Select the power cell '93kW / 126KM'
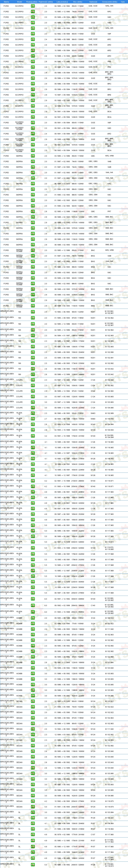Viewport: 128px width, 868px height. pos(78,413)
